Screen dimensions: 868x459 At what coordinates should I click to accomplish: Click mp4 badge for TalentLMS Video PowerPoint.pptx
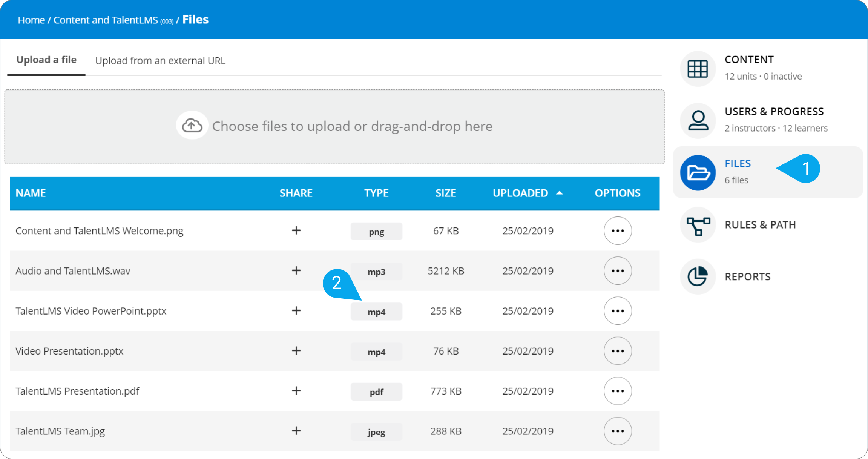pyautogui.click(x=376, y=312)
